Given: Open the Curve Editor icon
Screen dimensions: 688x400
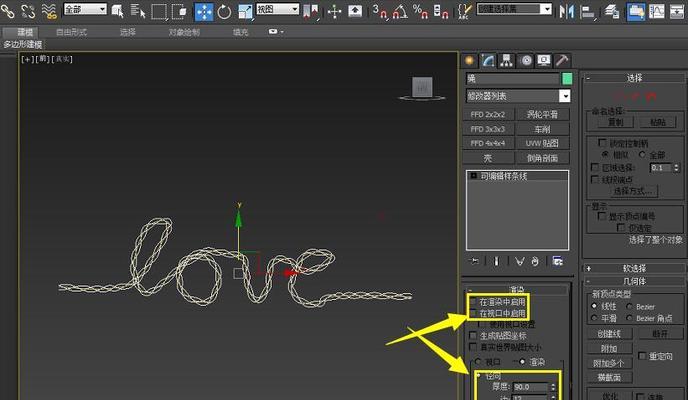Looking at the screenshot, I should [x=656, y=11].
